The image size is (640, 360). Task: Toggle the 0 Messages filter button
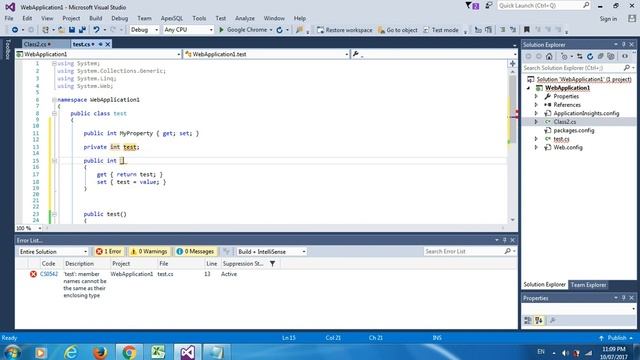[195, 251]
